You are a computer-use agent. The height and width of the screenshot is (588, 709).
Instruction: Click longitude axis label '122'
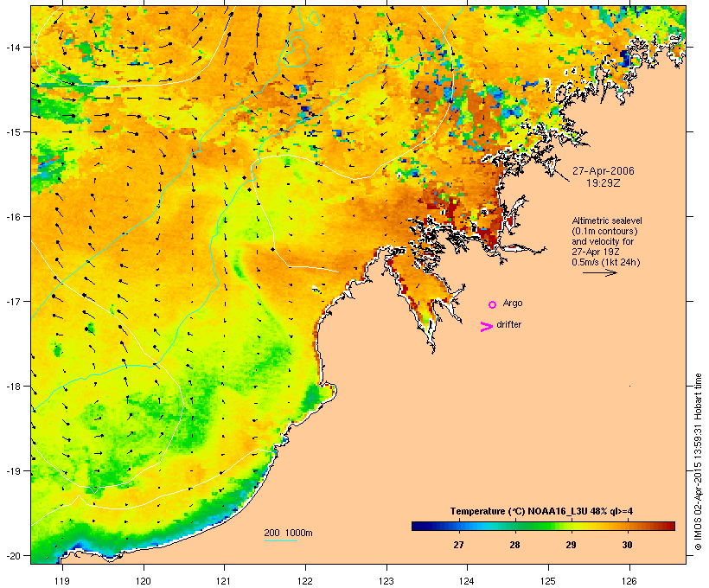click(305, 581)
